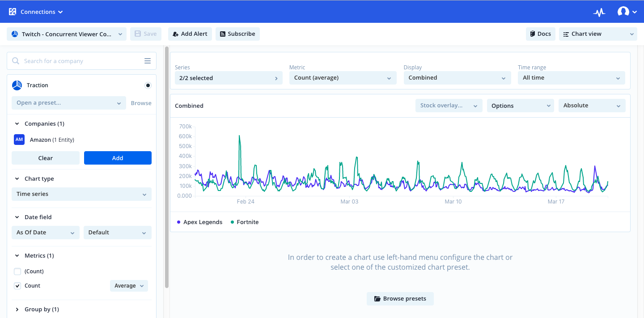
Task: Clear the selected companies
Action: click(x=46, y=158)
